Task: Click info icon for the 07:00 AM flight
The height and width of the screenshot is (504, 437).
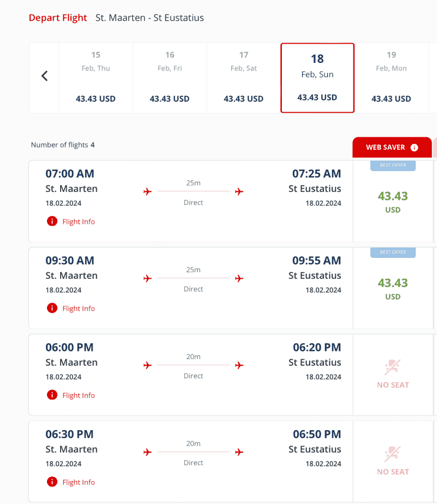Action: tap(52, 221)
